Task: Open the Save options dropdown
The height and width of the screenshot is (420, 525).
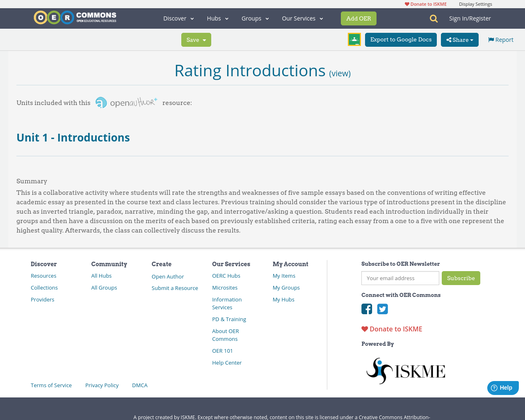Action: point(196,40)
